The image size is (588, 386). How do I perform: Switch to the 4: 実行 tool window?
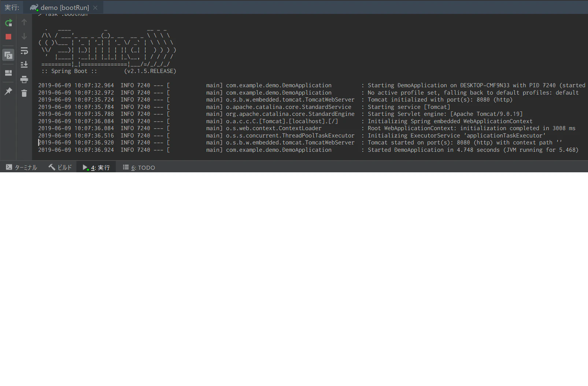point(96,168)
